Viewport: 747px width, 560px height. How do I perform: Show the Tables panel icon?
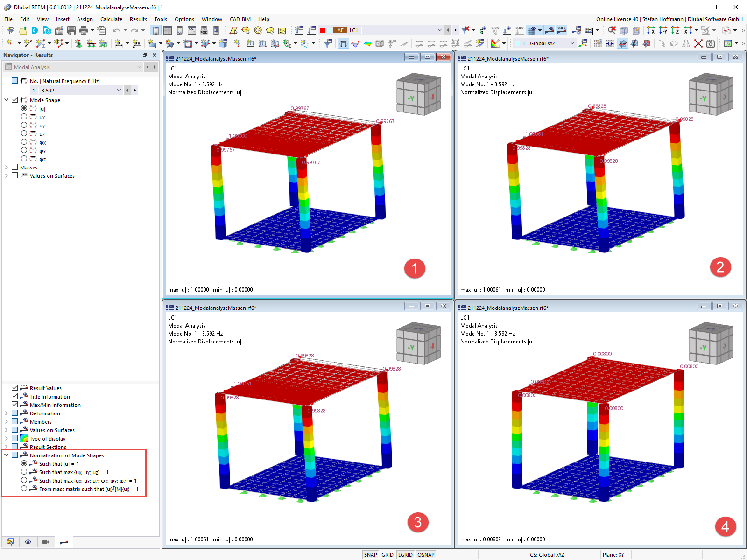(x=168, y=30)
